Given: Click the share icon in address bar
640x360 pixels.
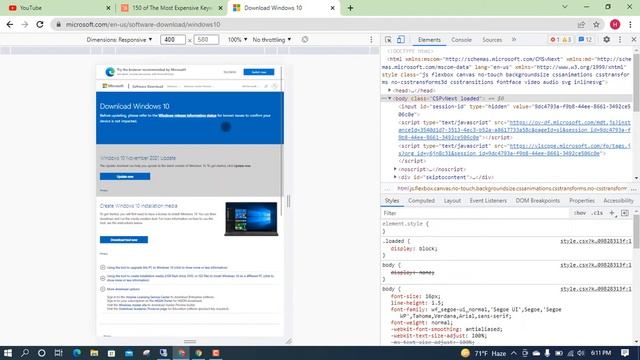Looking at the screenshot, I should (x=581, y=24).
